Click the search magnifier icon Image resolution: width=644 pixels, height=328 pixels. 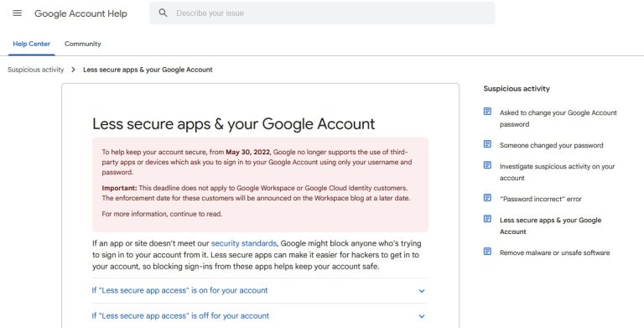pos(163,13)
